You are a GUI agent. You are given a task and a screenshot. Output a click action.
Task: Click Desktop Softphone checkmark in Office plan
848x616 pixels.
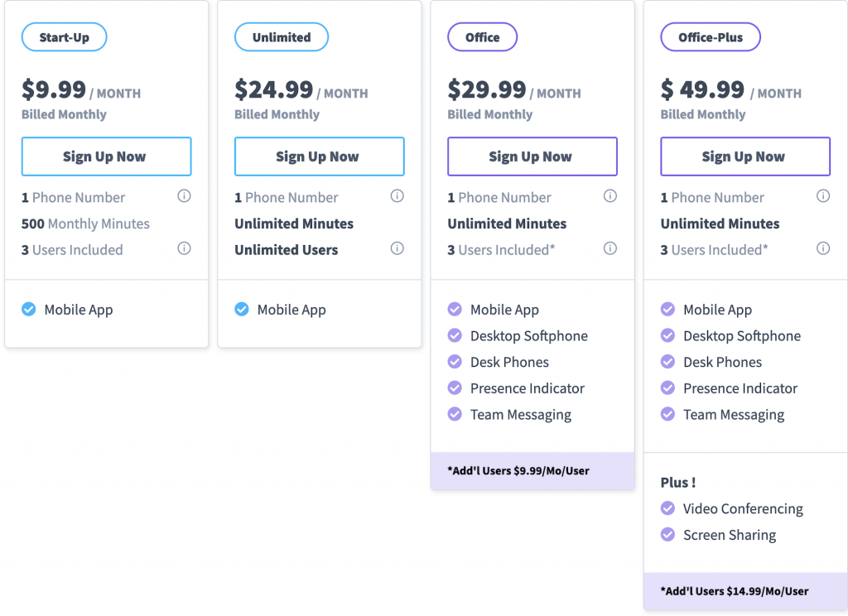coord(455,335)
